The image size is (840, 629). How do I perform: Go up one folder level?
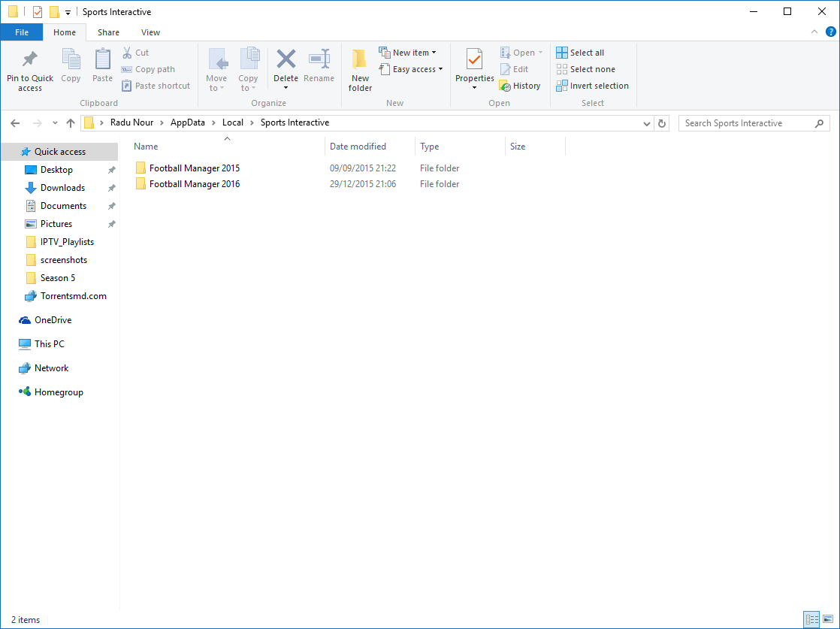click(x=70, y=123)
